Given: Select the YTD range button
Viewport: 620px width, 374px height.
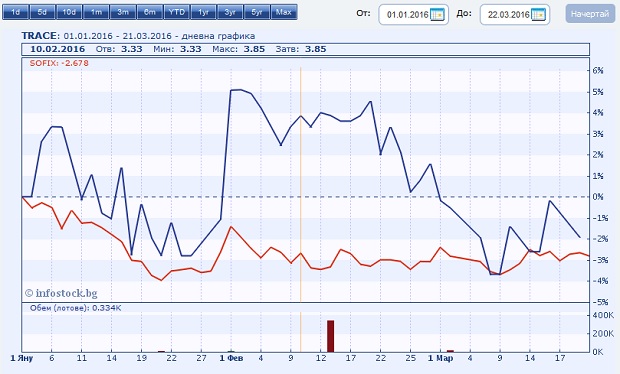Looking at the screenshot, I should pos(177,12).
